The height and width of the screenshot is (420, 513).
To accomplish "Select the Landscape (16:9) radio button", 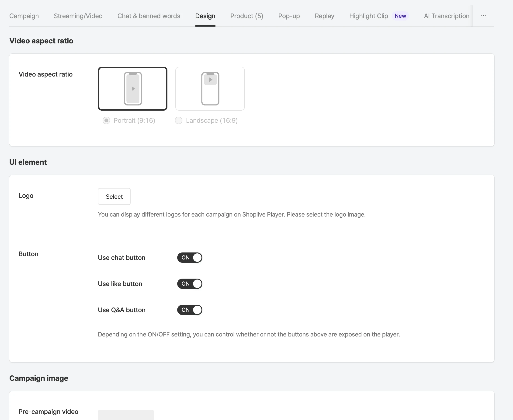I will pyautogui.click(x=179, y=120).
